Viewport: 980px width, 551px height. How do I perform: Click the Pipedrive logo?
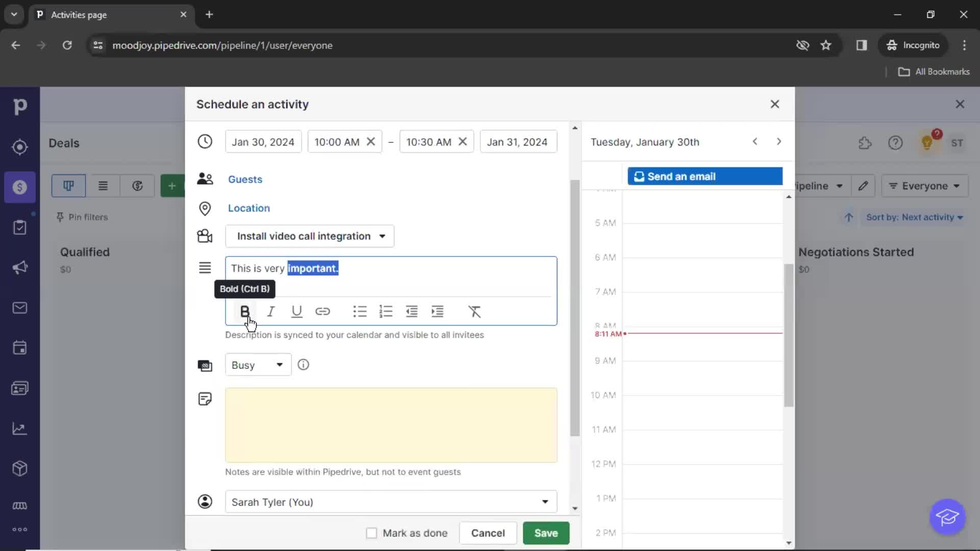pyautogui.click(x=20, y=106)
